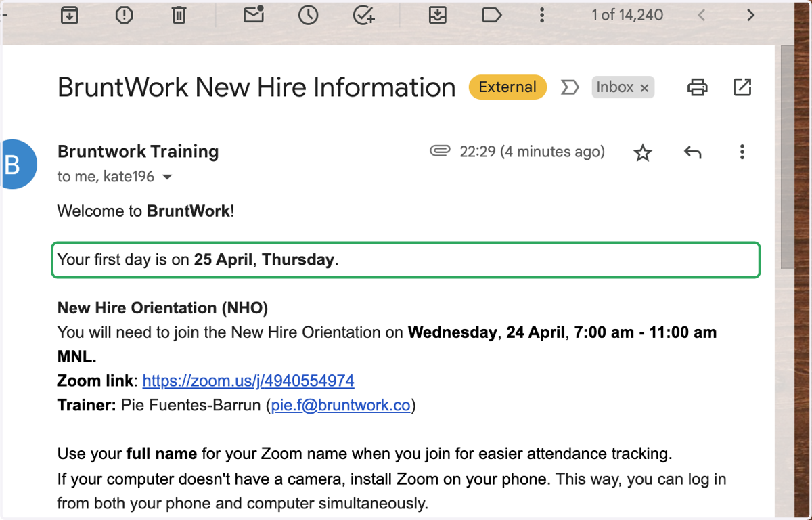This screenshot has height=520, width=812.
Task: Click the New Hire Orientation (NHO) heading
Action: [163, 308]
